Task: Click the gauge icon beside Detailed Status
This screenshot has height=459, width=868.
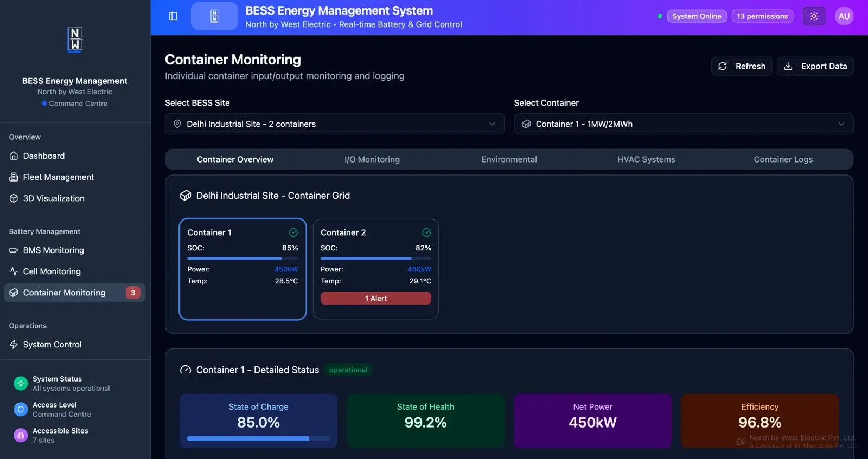Action: [186, 370]
